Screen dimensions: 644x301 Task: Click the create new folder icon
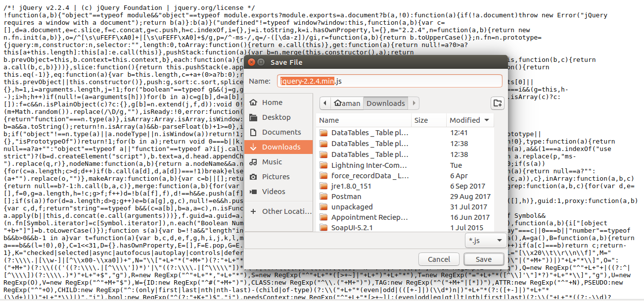[497, 103]
